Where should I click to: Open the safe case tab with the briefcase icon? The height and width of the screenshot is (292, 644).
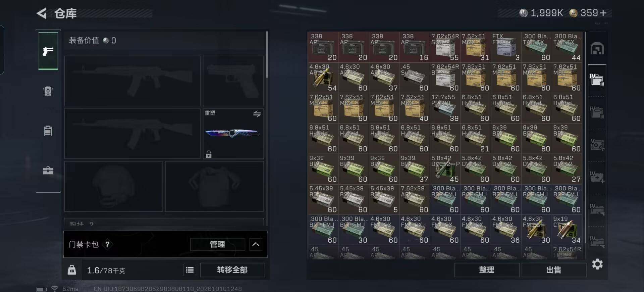(x=48, y=171)
